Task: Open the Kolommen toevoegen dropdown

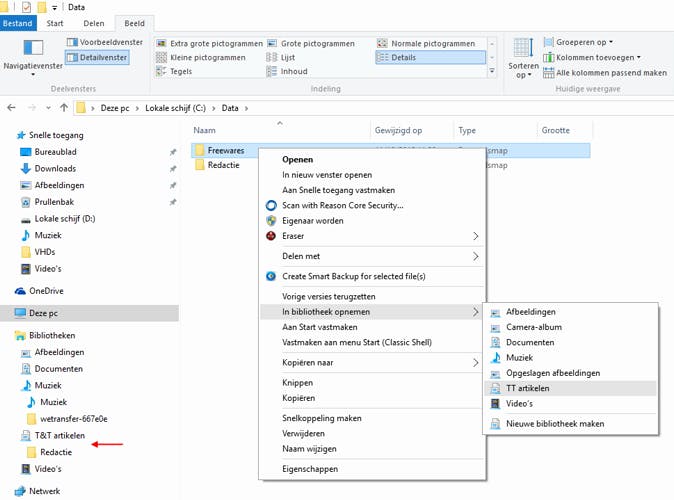Action: point(595,58)
